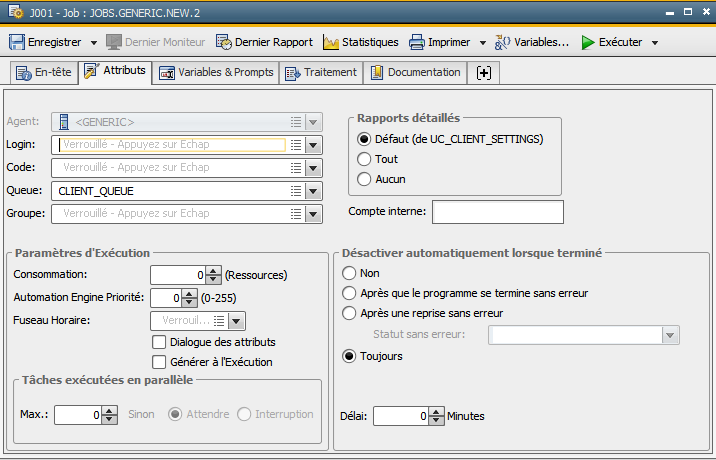Switch to the Traitement tab
This screenshot has height=460, width=716.
(320, 73)
